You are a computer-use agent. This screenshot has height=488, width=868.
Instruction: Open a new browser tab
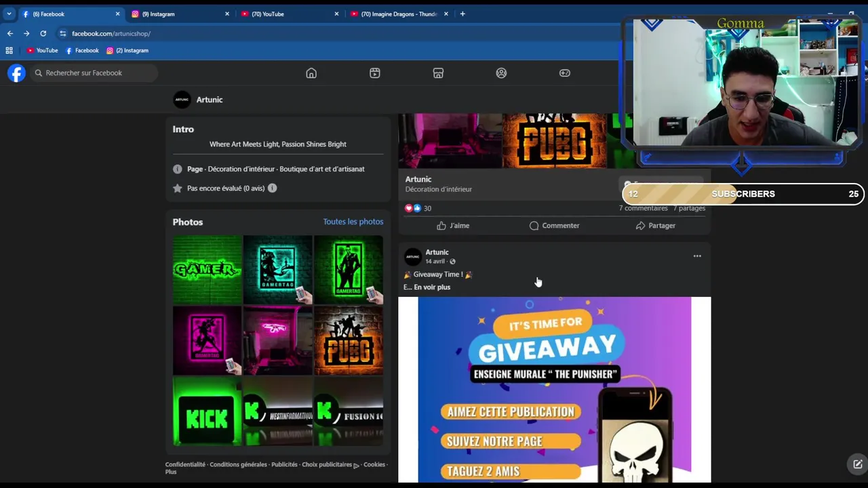tap(462, 14)
